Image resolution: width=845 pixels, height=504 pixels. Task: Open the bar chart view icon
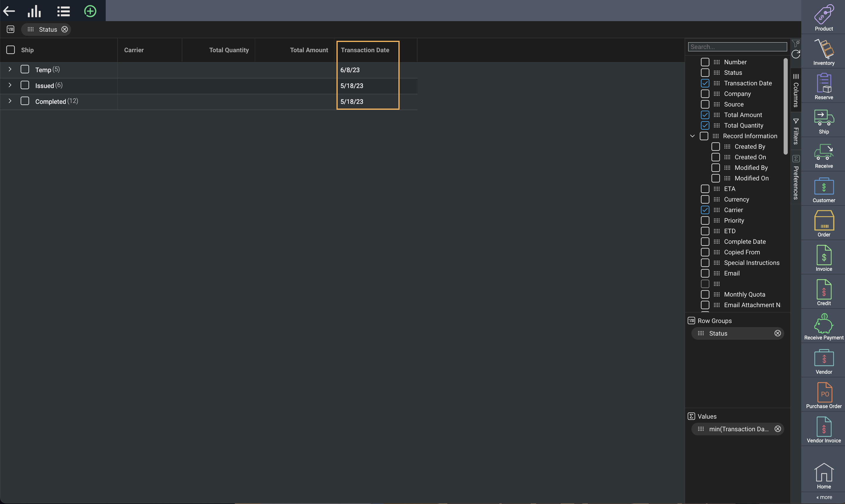(x=34, y=11)
